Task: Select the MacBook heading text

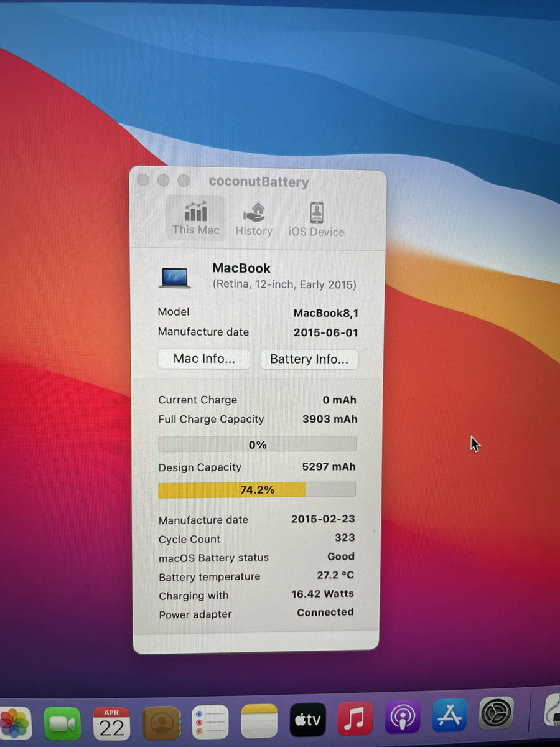Action: point(241,268)
